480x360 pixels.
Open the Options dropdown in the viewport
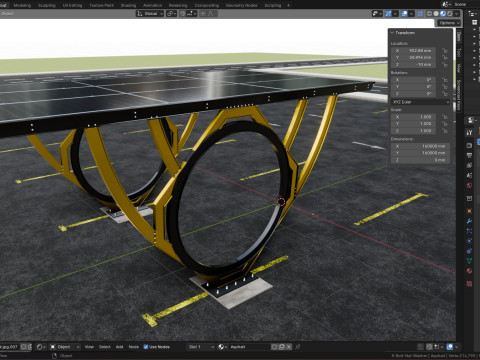tap(449, 23)
